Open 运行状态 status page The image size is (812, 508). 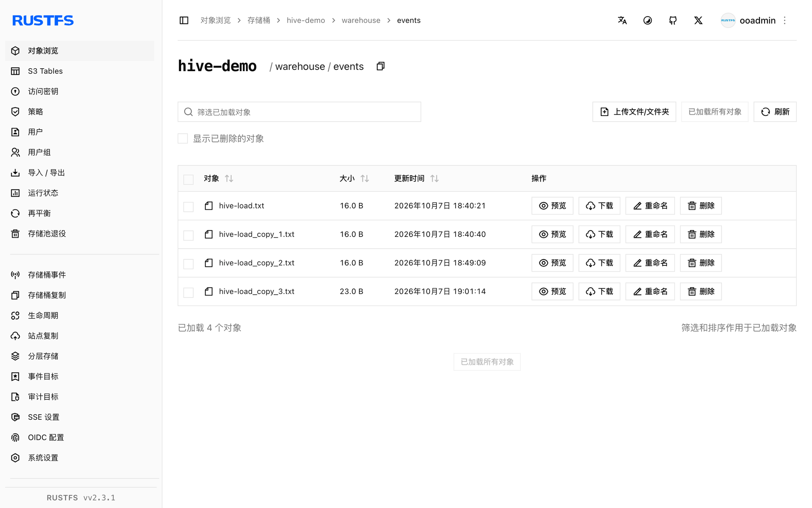click(x=80, y=193)
